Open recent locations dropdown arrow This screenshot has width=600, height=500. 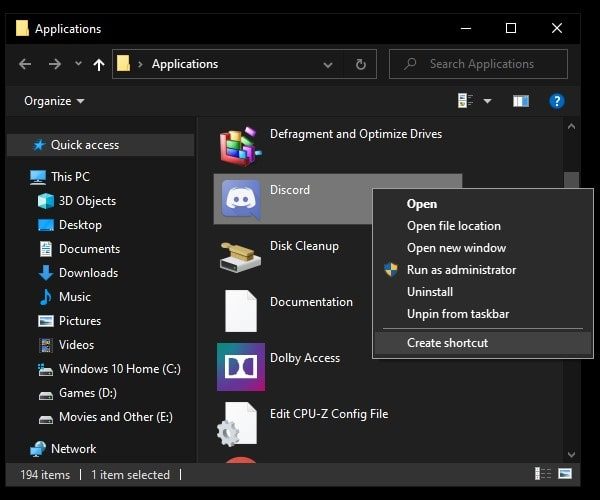point(78,63)
